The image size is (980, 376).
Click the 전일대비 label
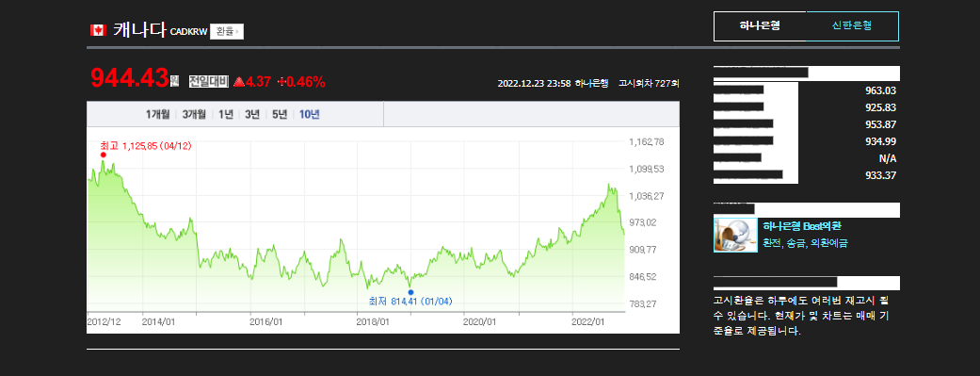click(x=209, y=81)
